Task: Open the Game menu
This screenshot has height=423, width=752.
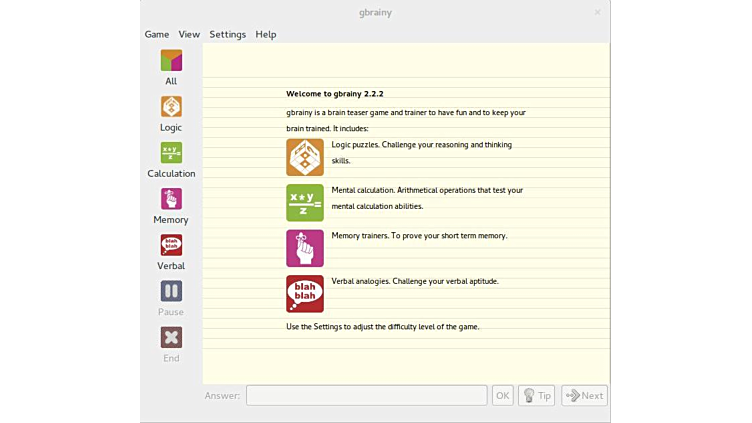Action: [x=157, y=34]
